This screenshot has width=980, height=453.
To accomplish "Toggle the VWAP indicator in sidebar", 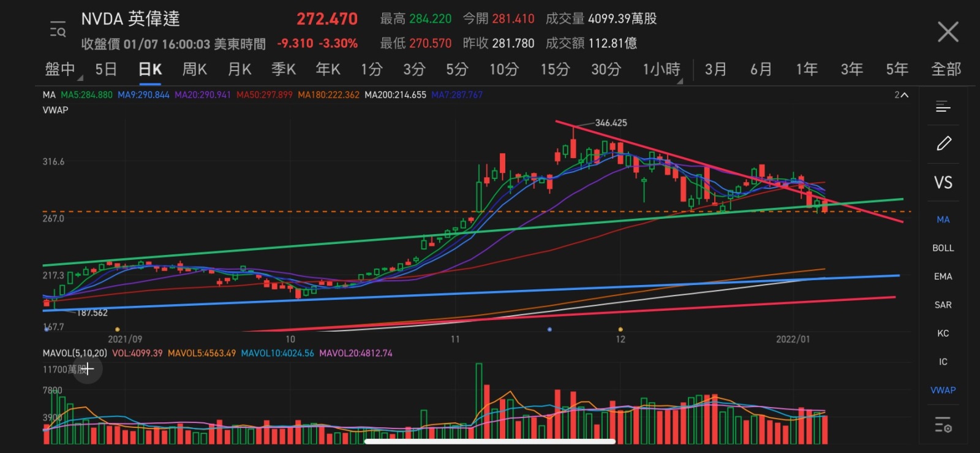I will pyautogui.click(x=943, y=390).
